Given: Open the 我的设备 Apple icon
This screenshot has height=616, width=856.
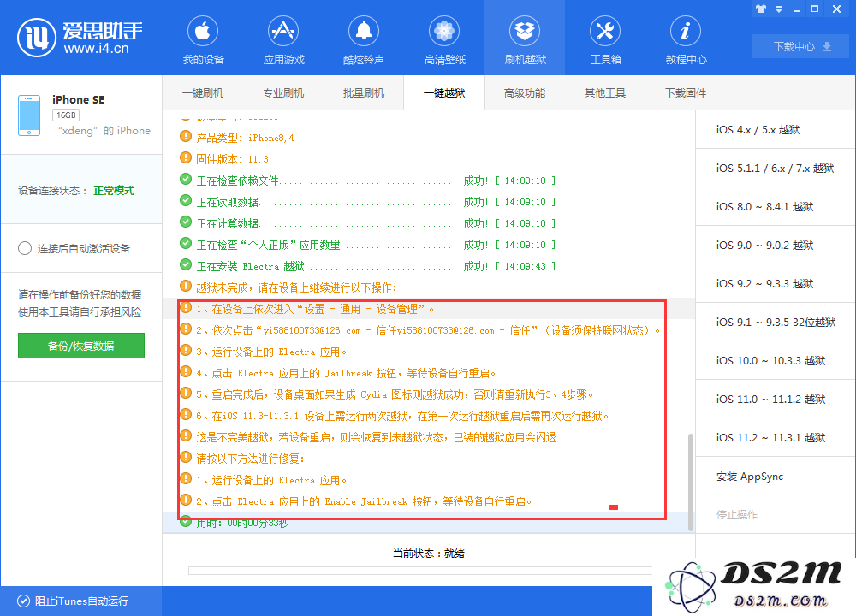Looking at the screenshot, I should 203,31.
